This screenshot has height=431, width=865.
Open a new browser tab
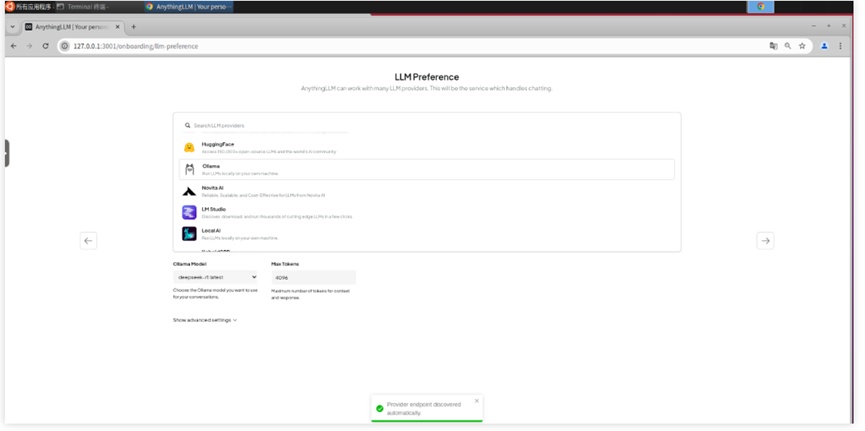tap(133, 26)
